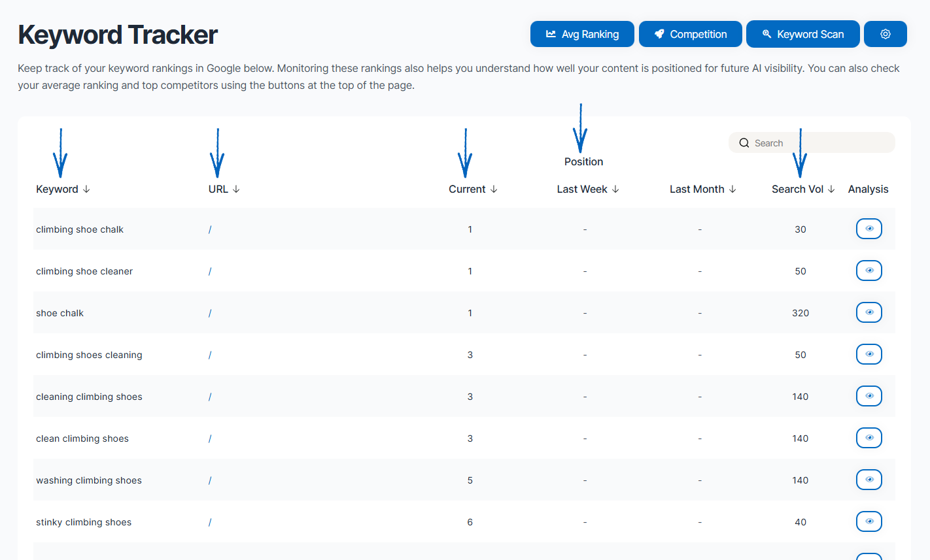The image size is (930, 560).
Task: Sort table by Current position
Action: (x=473, y=189)
